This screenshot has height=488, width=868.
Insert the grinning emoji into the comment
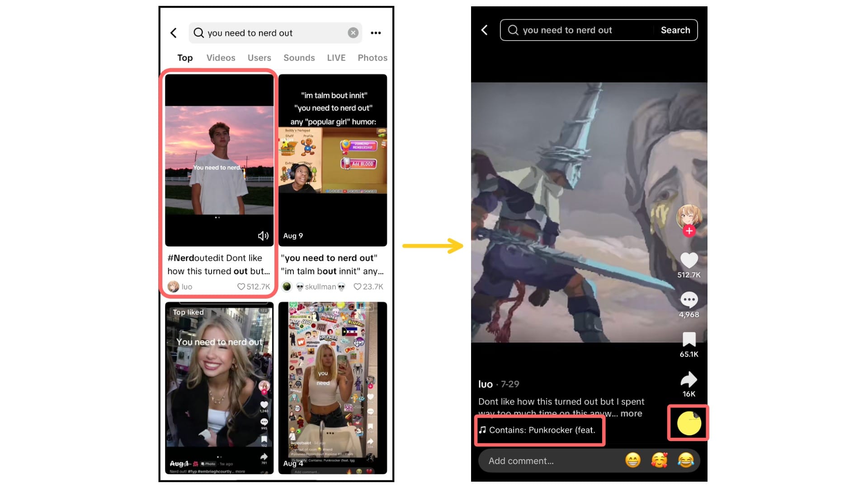(x=632, y=460)
